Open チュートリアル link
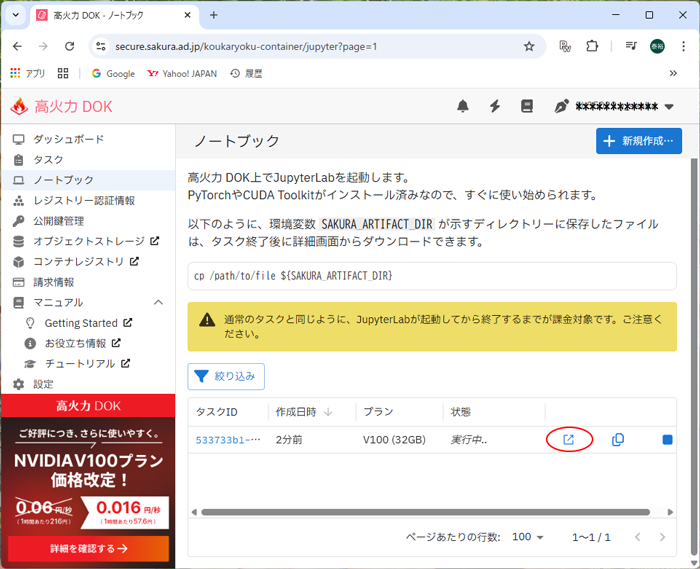This screenshot has width=700, height=569. click(88, 364)
